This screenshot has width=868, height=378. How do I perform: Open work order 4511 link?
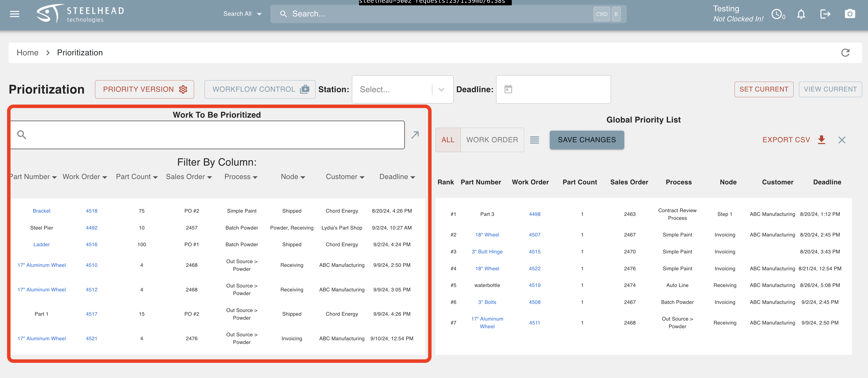(x=534, y=323)
